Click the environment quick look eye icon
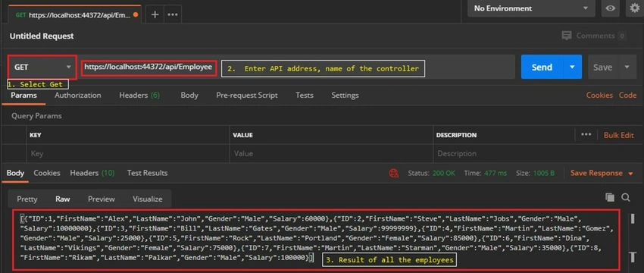Viewport: 644px width, 273px height. 610,8
